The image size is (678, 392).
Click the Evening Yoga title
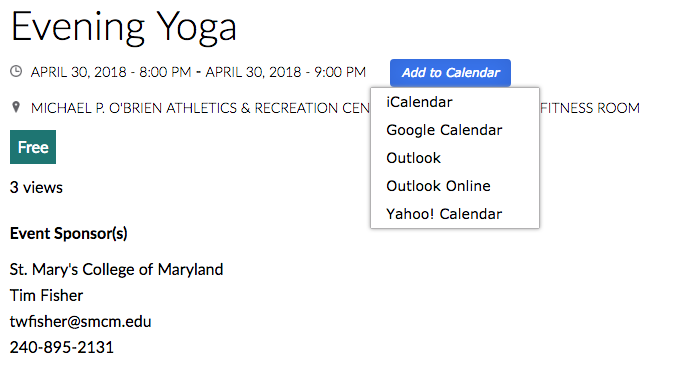click(x=124, y=27)
